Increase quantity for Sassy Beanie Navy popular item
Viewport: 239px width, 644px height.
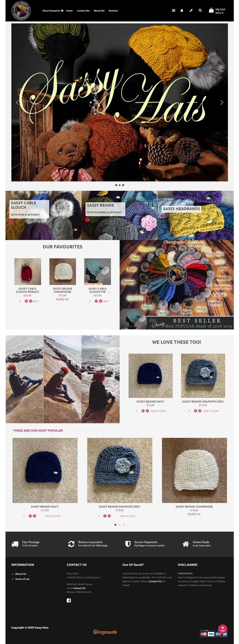[30, 516]
